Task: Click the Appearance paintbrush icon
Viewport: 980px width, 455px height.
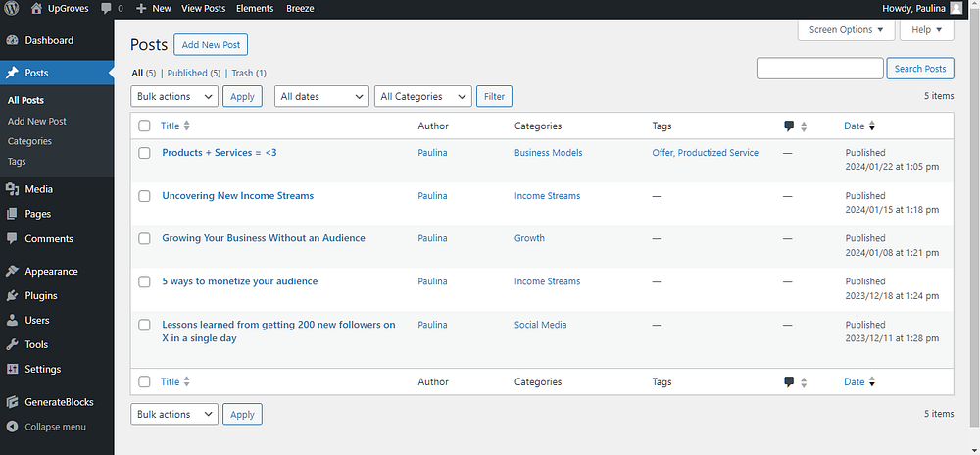Action: 12,271
